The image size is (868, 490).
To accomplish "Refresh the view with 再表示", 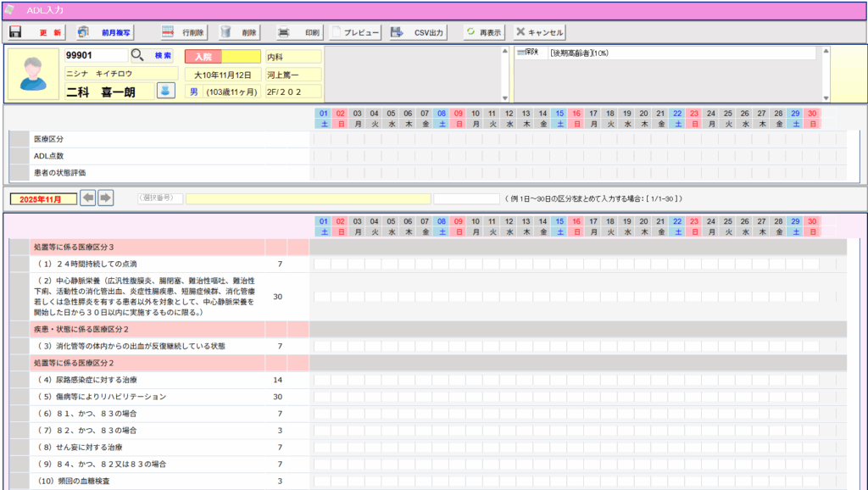I will pyautogui.click(x=483, y=32).
